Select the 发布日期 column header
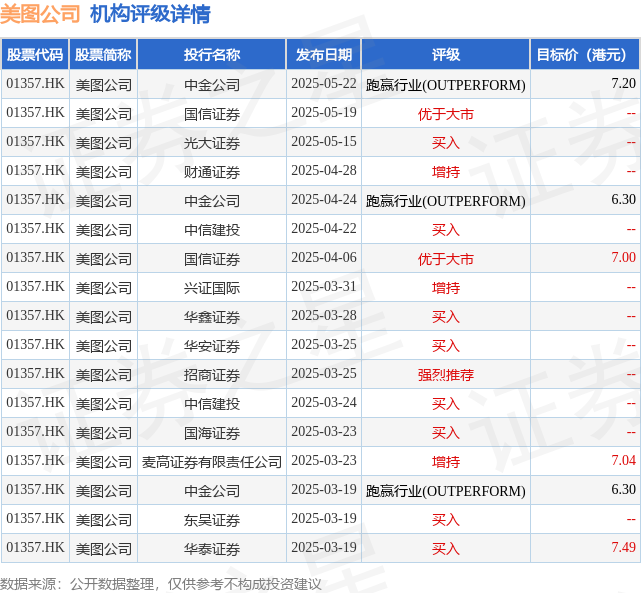This screenshot has height=593, width=641. pyautogui.click(x=324, y=54)
